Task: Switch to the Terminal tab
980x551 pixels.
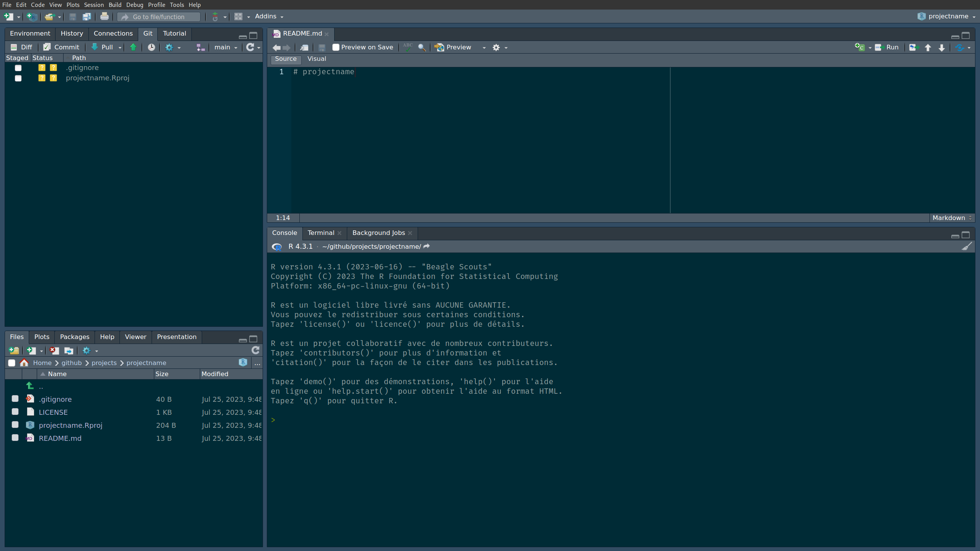Action: pos(321,233)
